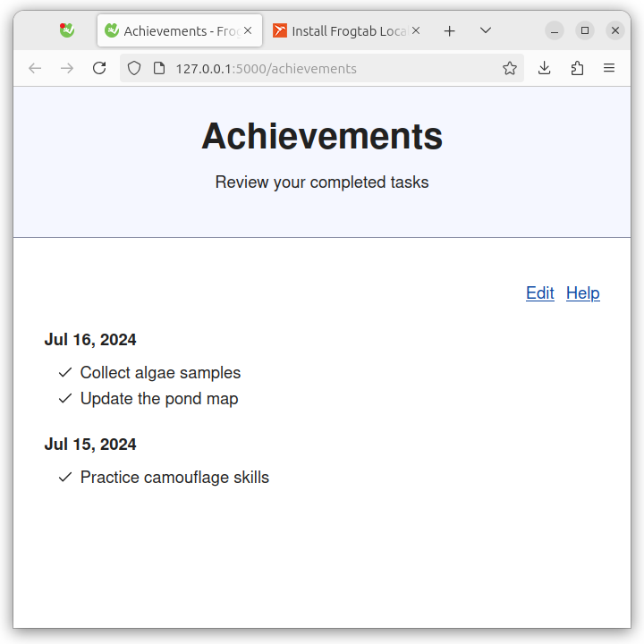Open the Help link
Viewport: 644px width, 644px height.
point(583,293)
